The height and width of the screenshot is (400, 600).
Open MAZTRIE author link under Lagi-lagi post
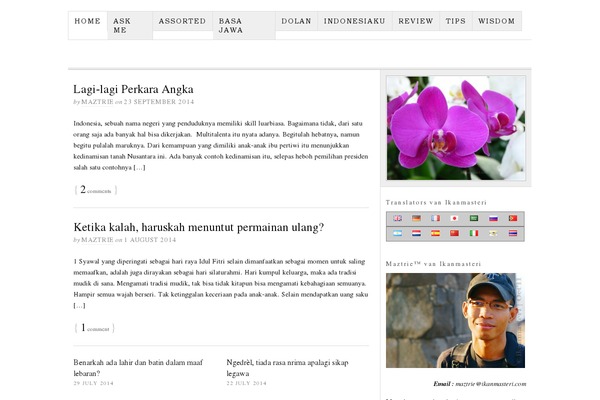[98, 102]
